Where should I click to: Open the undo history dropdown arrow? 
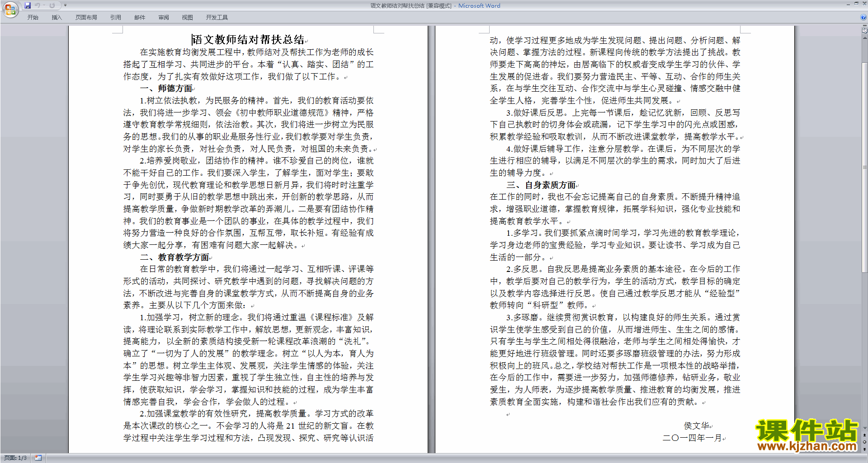pos(44,5)
